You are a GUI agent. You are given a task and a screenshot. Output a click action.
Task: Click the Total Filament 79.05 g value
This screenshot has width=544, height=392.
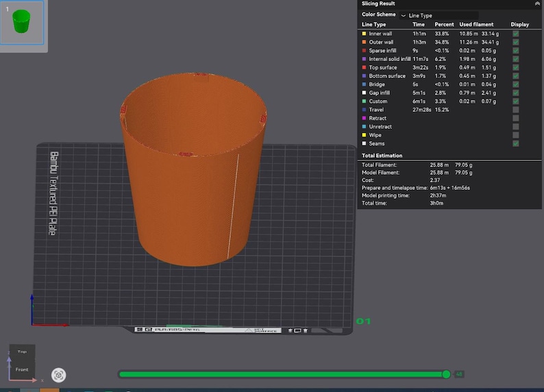[x=464, y=164]
